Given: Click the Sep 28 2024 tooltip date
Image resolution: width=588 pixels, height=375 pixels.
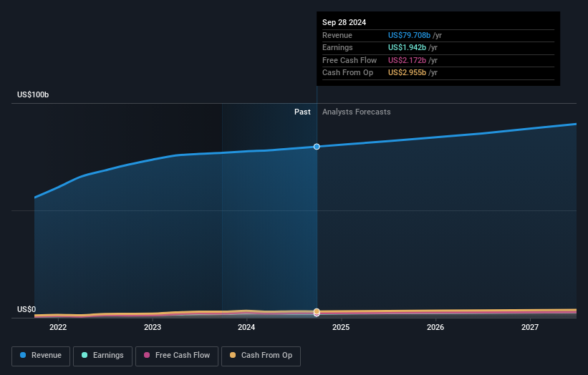Looking at the screenshot, I should tap(344, 22).
